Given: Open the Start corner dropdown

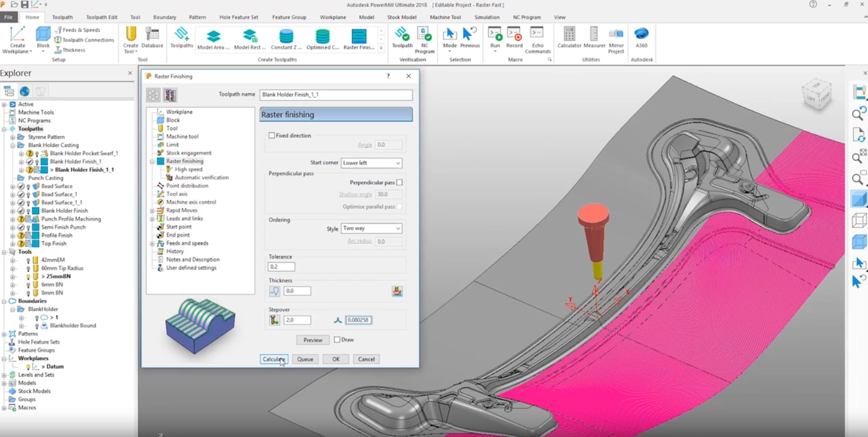Looking at the screenshot, I should point(371,163).
